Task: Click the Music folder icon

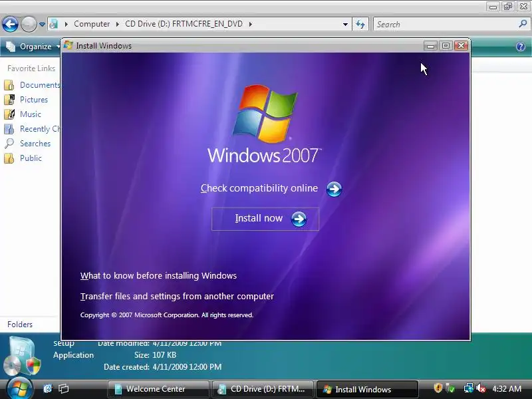Action: (9, 114)
